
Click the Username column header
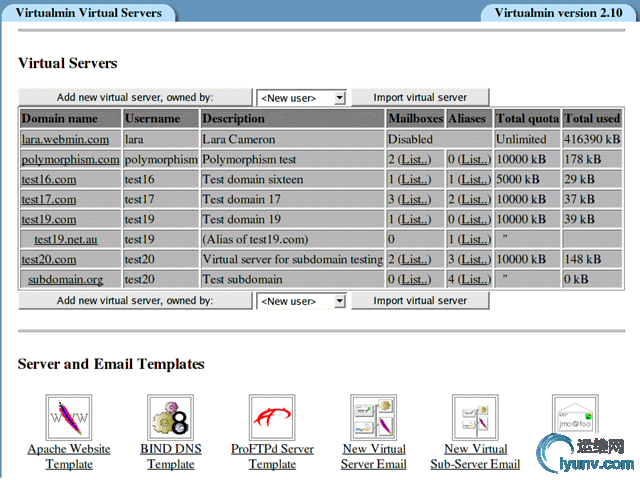(x=161, y=119)
